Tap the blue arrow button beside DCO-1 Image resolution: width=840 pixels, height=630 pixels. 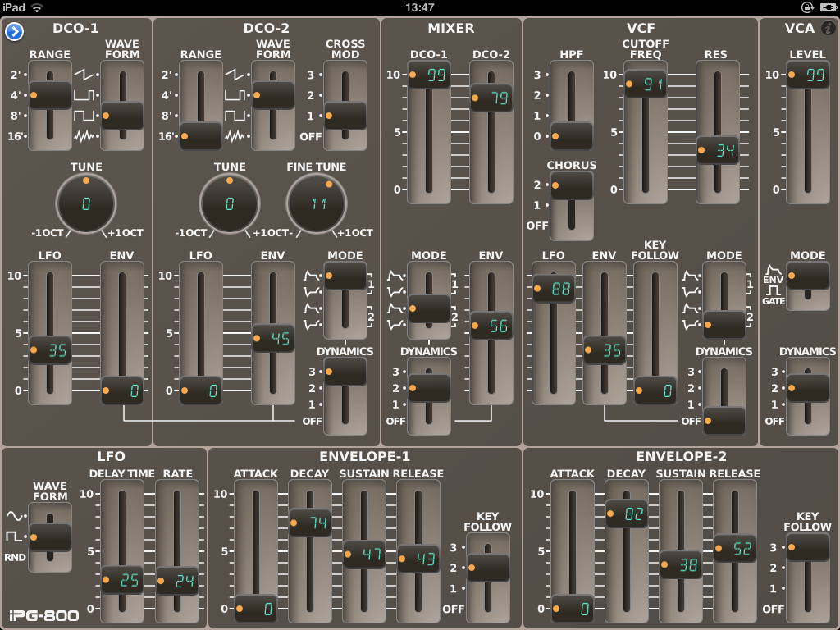pos(14,32)
